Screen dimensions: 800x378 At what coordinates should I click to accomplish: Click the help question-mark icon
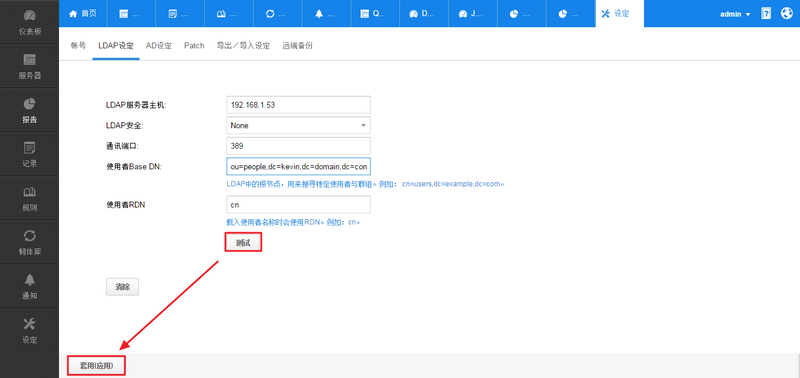[766, 14]
